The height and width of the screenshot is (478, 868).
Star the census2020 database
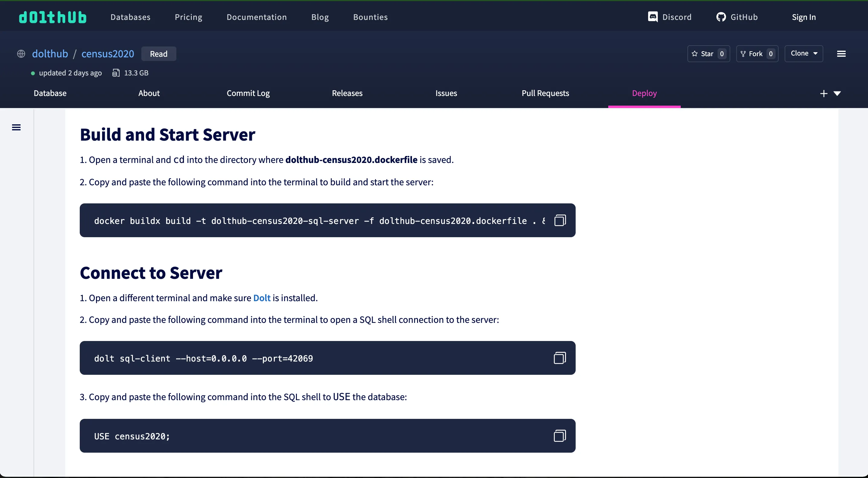[708, 54]
